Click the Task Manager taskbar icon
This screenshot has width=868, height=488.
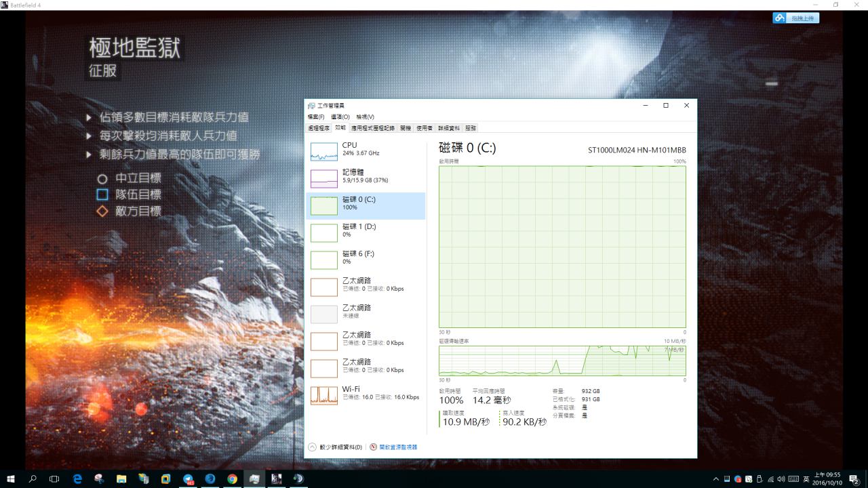pos(254,479)
